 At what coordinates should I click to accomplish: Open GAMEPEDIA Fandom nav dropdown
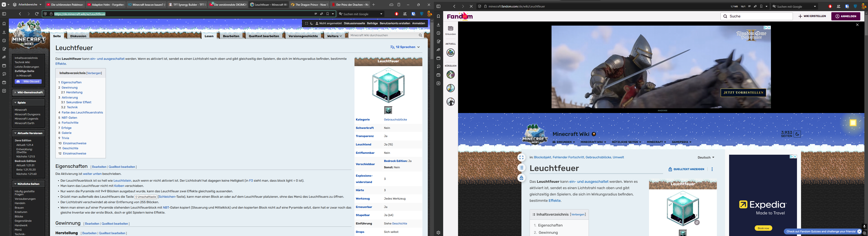pyautogui.click(x=681, y=142)
